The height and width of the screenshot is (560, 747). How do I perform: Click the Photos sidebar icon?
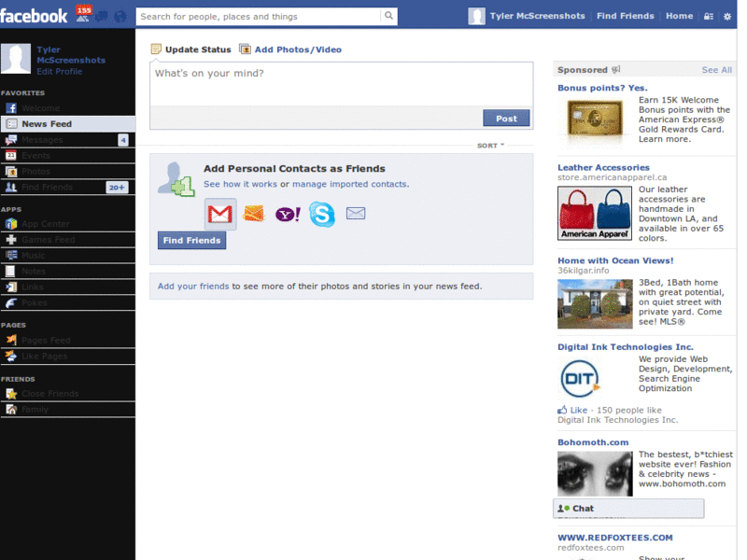click(11, 172)
